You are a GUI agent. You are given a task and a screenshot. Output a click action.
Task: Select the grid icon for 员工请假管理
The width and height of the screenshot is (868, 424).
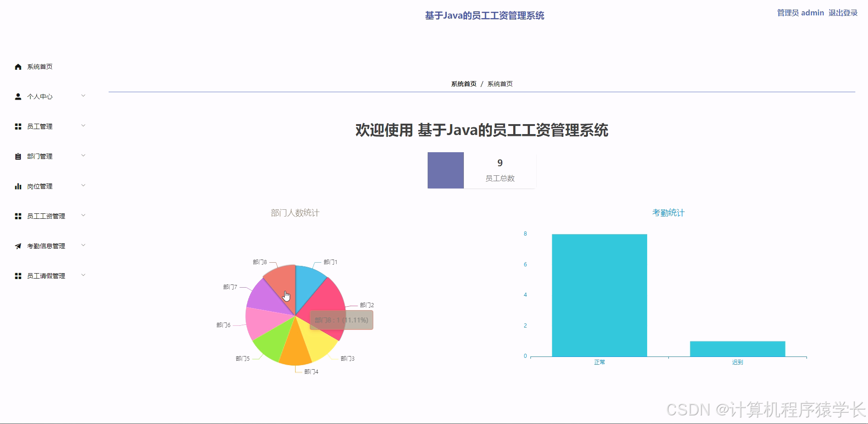pyautogui.click(x=18, y=275)
